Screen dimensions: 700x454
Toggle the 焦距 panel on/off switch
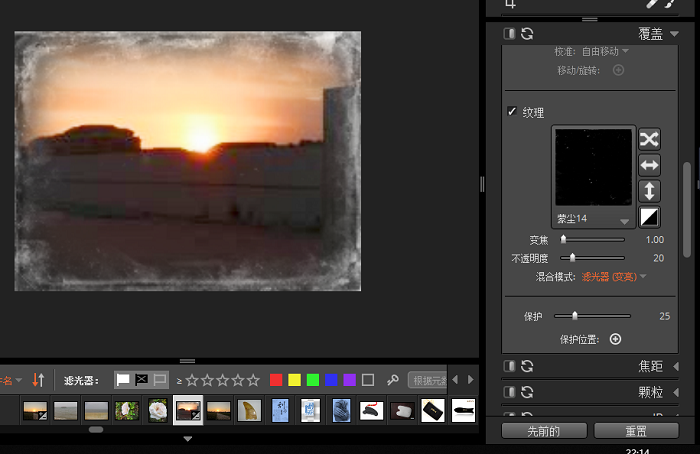(510, 367)
